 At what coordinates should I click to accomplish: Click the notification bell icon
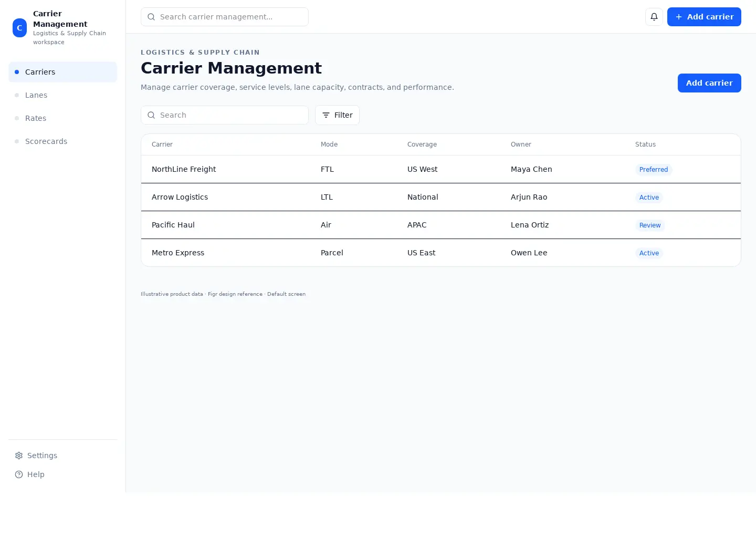[x=654, y=17]
